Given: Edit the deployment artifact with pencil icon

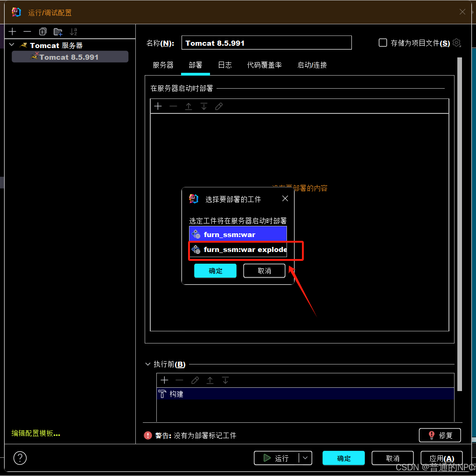Looking at the screenshot, I should [219, 106].
